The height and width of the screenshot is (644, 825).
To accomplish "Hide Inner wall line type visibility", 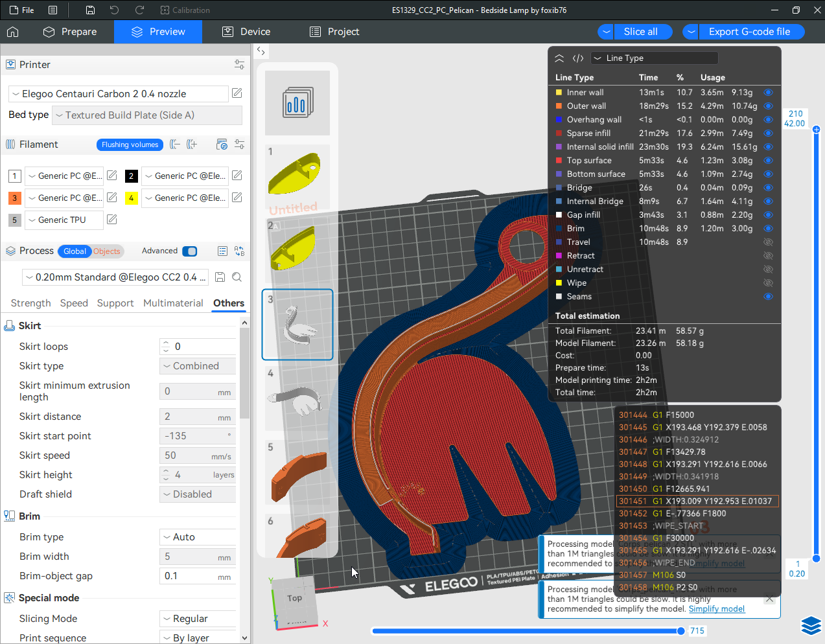I will point(768,93).
